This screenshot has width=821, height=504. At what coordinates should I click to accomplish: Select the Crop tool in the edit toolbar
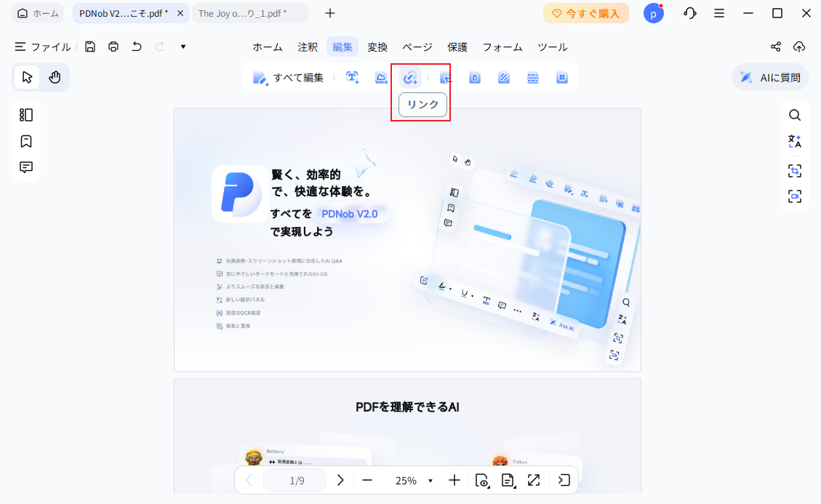pos(445,77)
